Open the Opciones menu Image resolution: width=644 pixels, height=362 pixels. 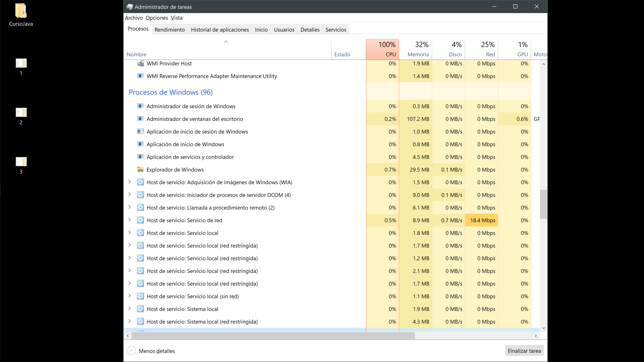tap(157, 18)
